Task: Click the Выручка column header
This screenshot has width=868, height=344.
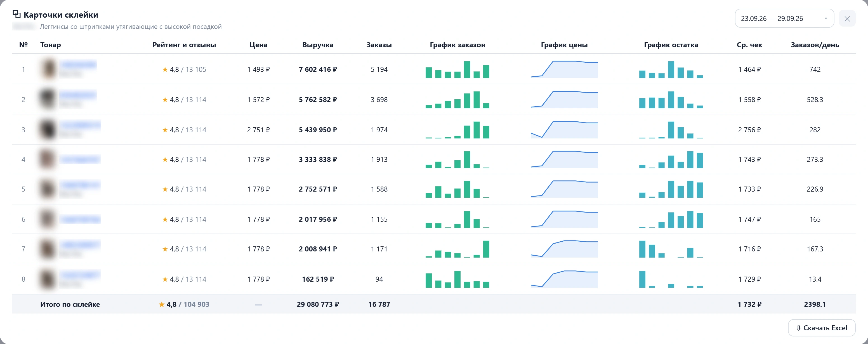Action: pos(318,45)
